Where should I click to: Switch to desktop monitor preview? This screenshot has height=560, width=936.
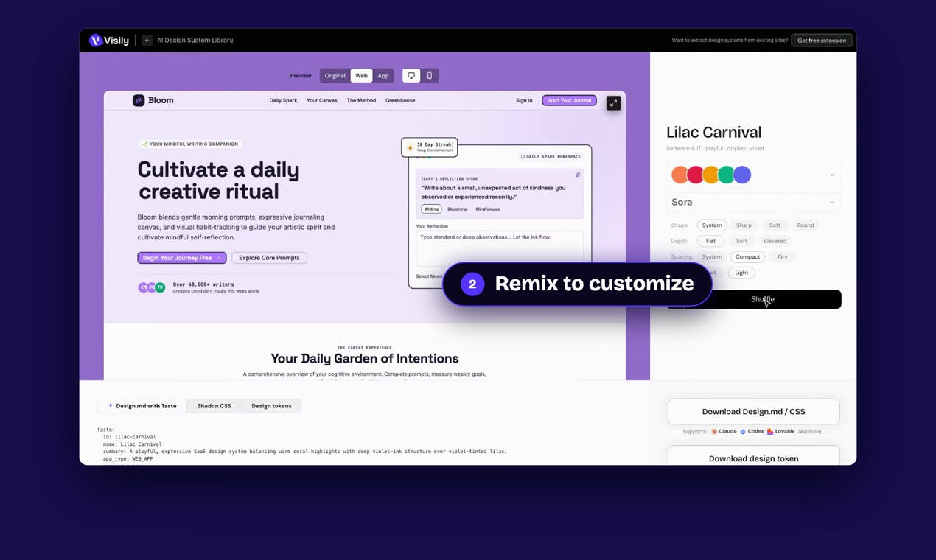coord(411,76)
